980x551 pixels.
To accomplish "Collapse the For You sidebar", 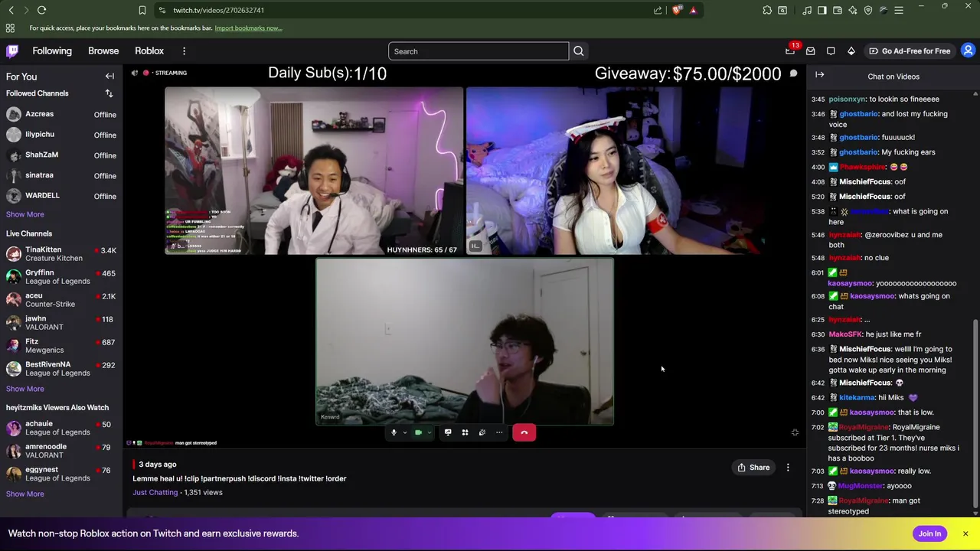I will [x=109, y=77].
